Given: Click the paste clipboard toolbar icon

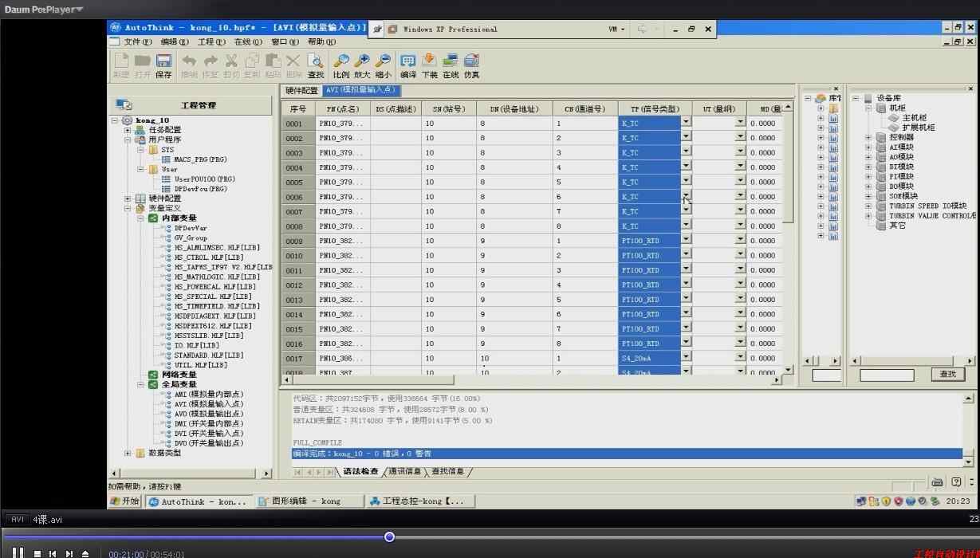Looking at the screenshot, I should click(x=274, y=61).
